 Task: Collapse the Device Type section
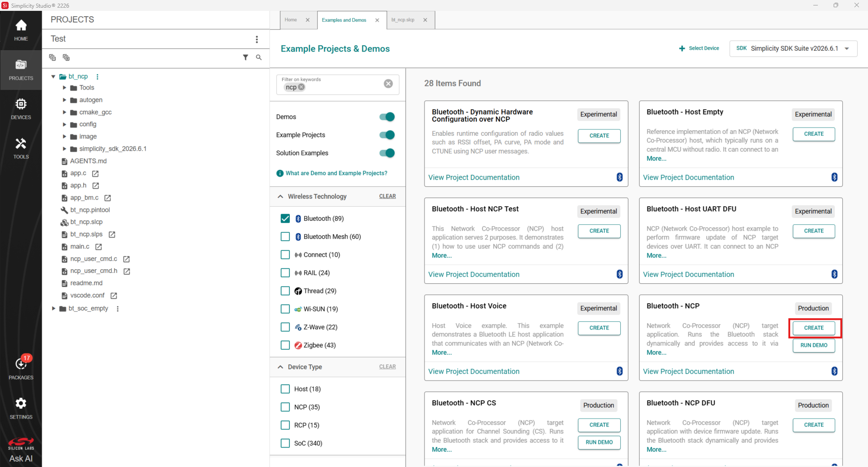tap(280, 367)
